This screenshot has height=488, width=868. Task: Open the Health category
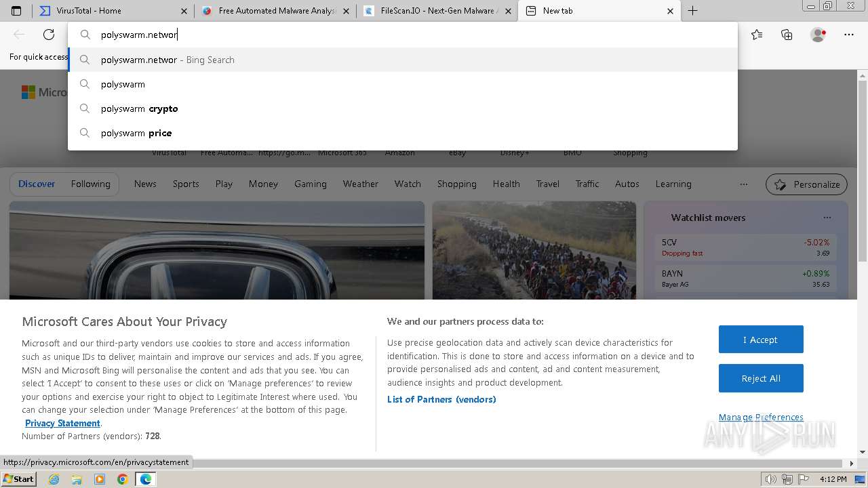[x=507, y=184]
